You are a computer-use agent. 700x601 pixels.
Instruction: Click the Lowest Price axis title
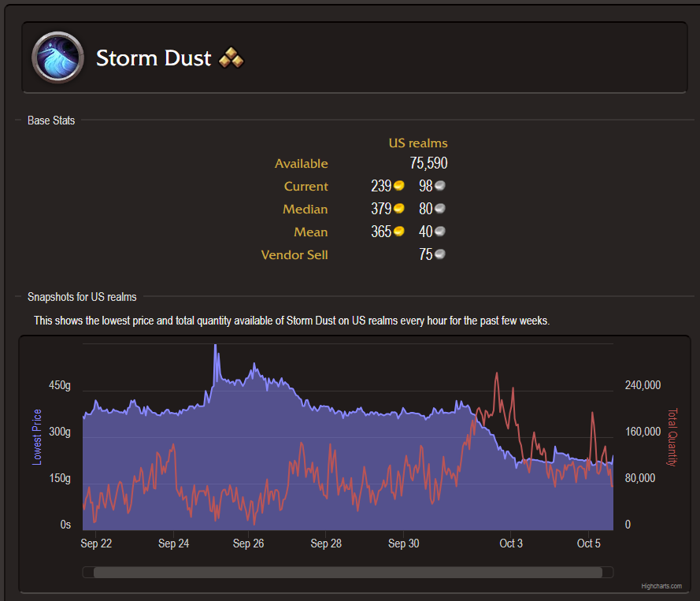[37, 437]
